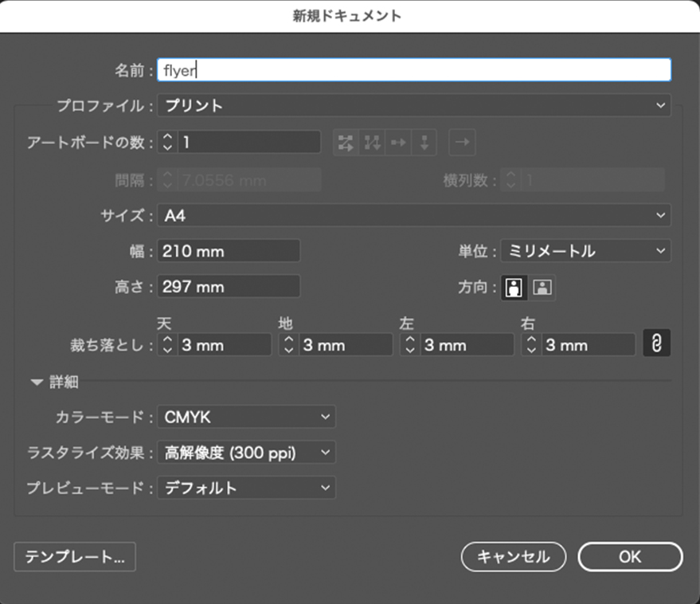Toggle the bleed link chain icon

tap(657, 343)
